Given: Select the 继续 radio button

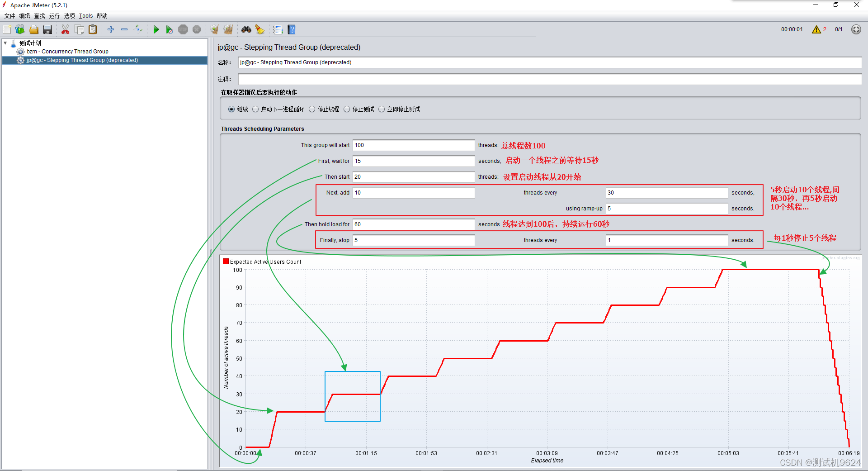Looking at the screenshot, I should 231,109.
